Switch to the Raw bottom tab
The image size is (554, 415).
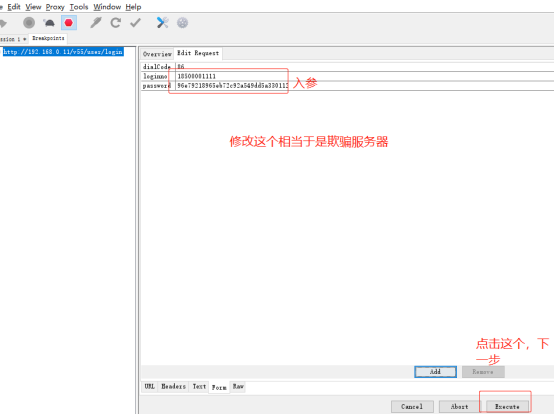[x=238, y=386]
